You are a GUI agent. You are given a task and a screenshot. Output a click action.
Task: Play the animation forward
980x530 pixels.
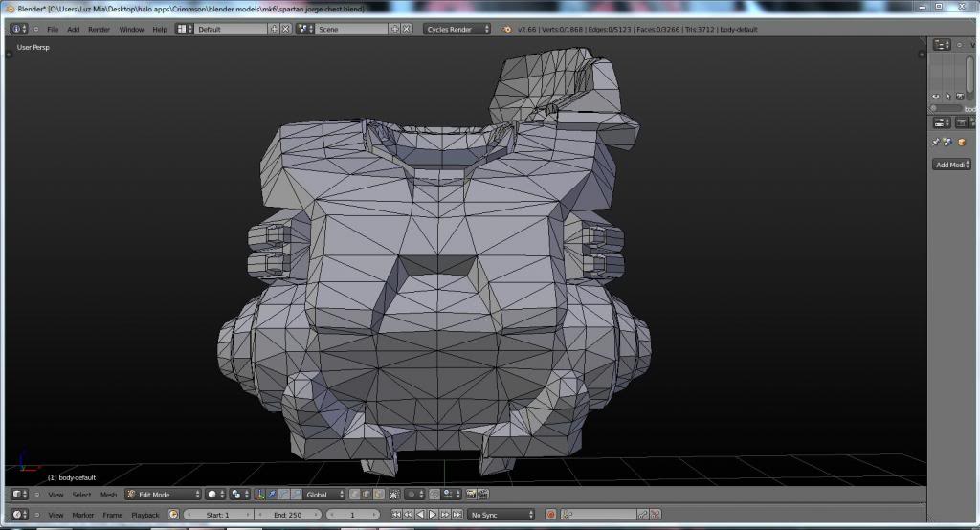tap(433, 515)
